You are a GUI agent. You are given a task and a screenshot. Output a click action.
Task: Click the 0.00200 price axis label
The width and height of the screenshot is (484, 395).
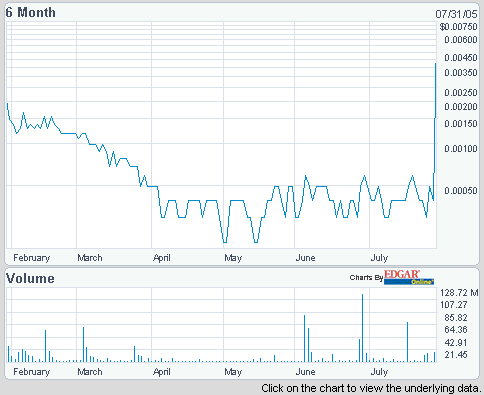pyautogui.click(x=461, y=107)
